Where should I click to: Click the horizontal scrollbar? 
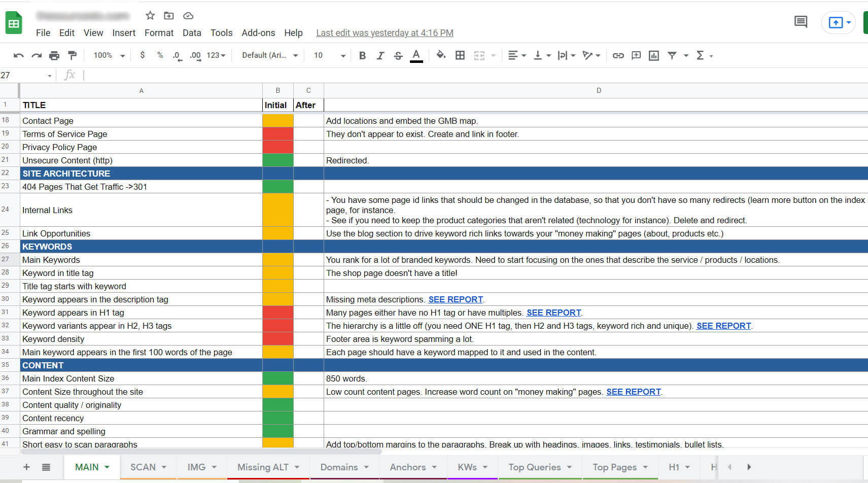(x=201, y=452)
